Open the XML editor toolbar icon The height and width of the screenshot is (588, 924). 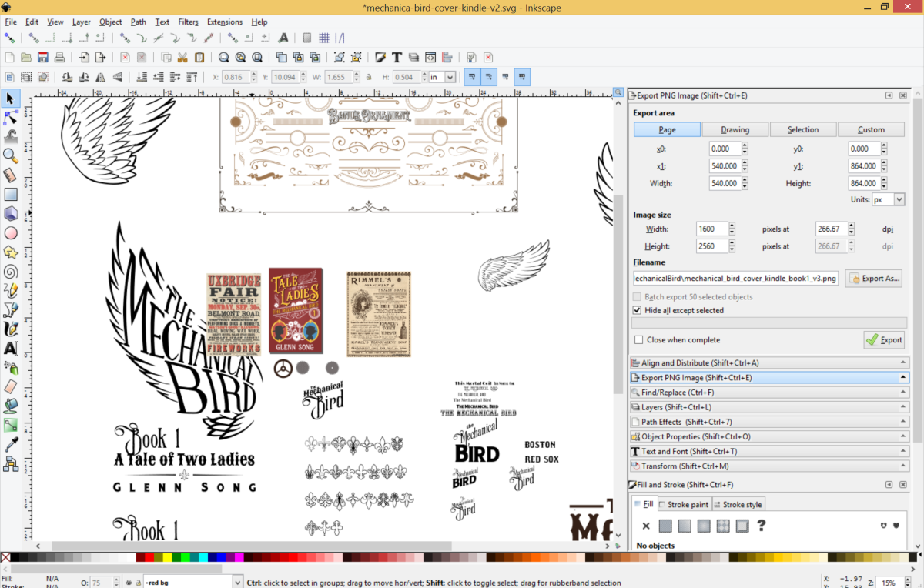click(430, 57)
